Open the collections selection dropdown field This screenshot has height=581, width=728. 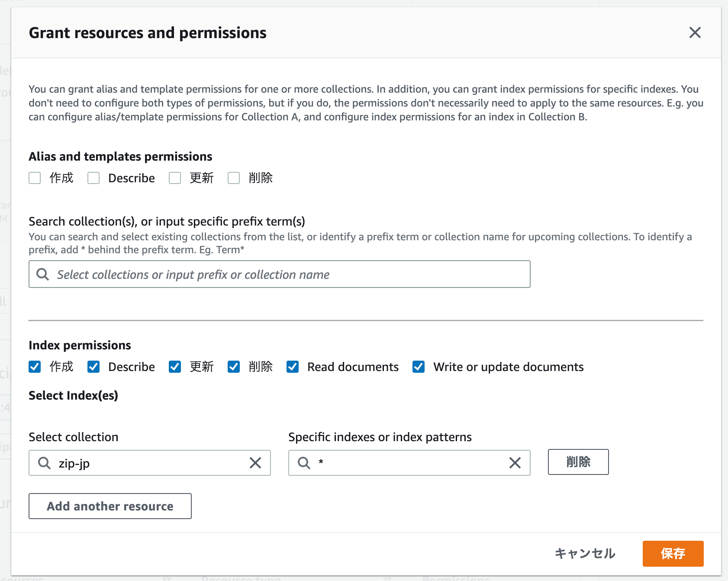point(279,274)
